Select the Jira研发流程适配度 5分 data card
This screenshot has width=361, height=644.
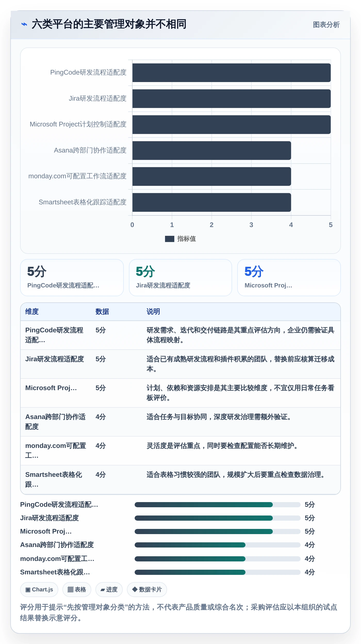[x=180, y=278]
